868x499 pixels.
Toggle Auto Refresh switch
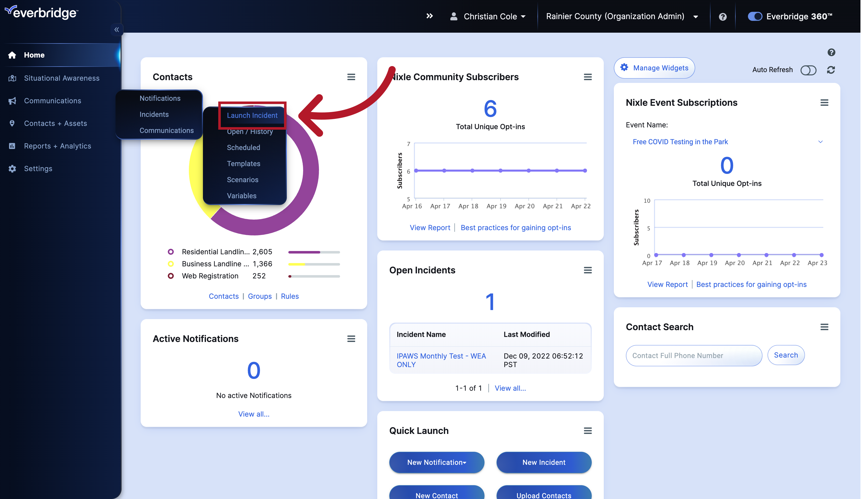tap(808, 70)
